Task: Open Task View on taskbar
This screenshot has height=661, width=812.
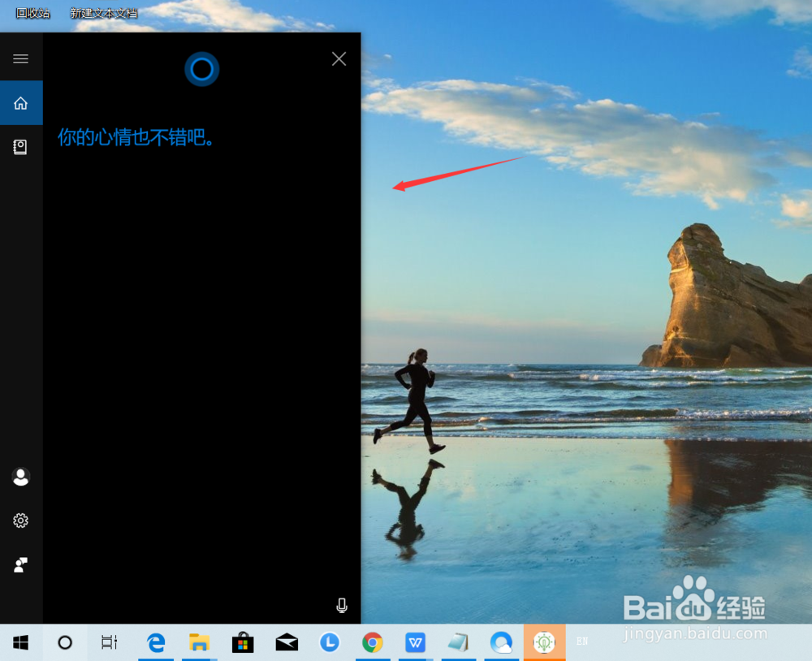Action: pos(110,642)
